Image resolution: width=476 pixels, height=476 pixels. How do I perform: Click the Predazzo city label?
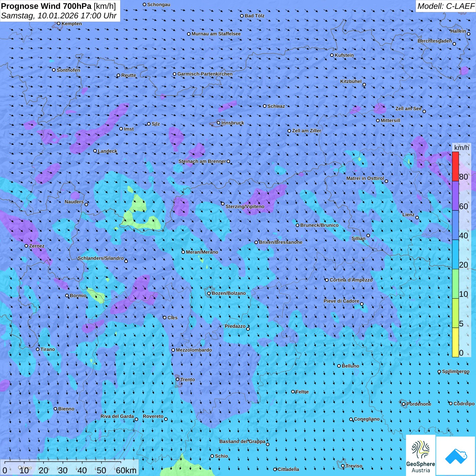235,326
